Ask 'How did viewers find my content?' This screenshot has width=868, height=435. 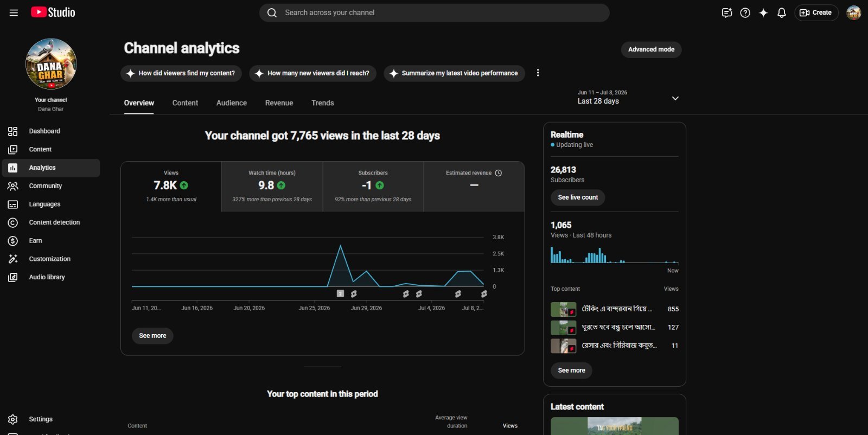pyautogui.click(x=181, y=73)
